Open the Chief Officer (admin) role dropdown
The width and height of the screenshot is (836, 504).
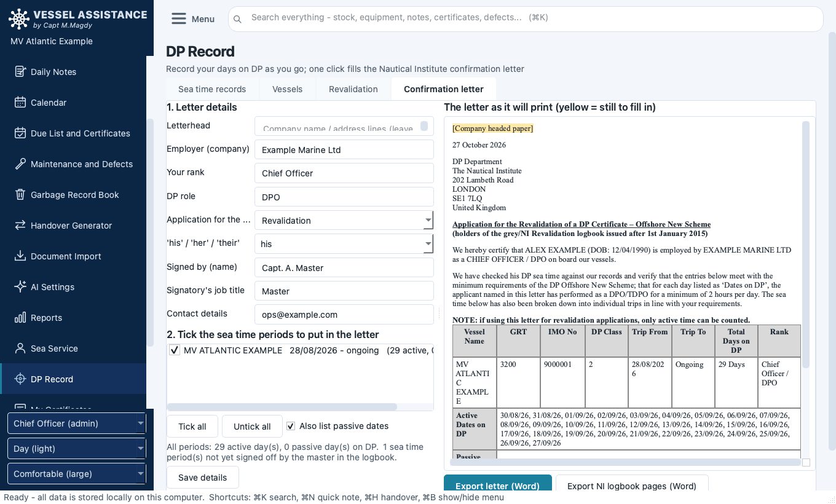[76, 423]
